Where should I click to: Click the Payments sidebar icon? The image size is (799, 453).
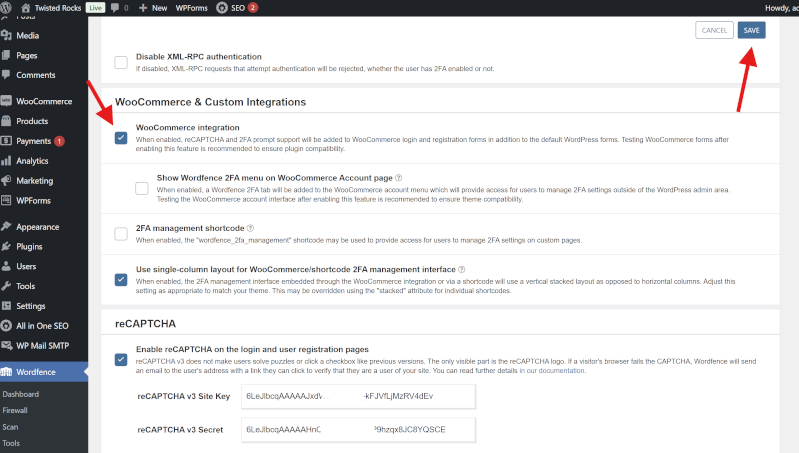[x=6, y=141]
